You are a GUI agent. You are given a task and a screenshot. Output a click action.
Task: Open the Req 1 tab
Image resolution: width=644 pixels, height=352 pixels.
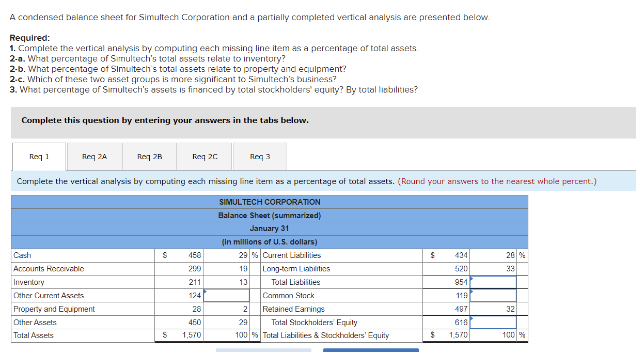coord(39,157)
